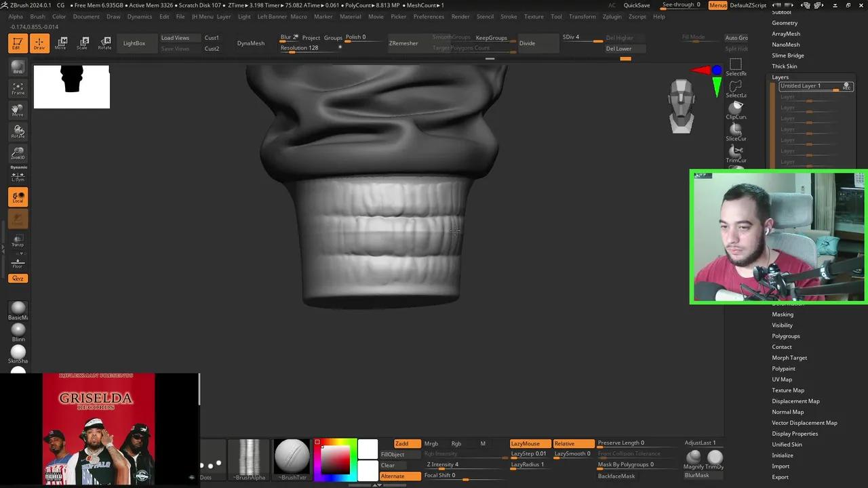Pick a hue in the color picker

[335, 459]
